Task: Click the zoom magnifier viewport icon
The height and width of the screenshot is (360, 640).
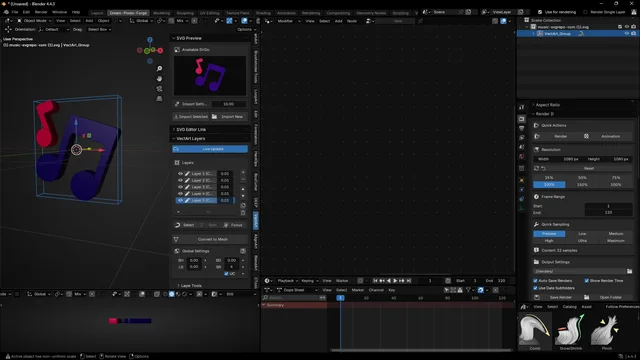Action: click(159, 69)
